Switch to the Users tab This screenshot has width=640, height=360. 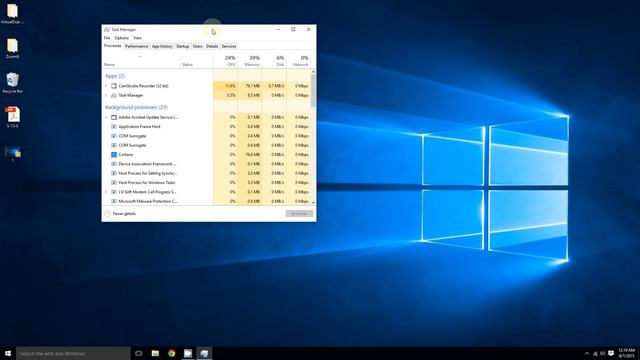click(198, 46)
